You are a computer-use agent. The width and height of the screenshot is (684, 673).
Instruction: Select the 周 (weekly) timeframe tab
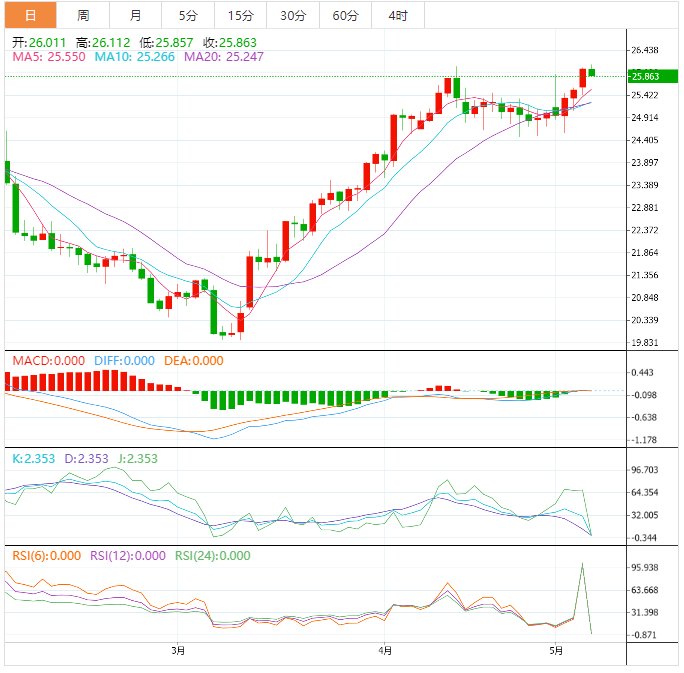[83, 15]
